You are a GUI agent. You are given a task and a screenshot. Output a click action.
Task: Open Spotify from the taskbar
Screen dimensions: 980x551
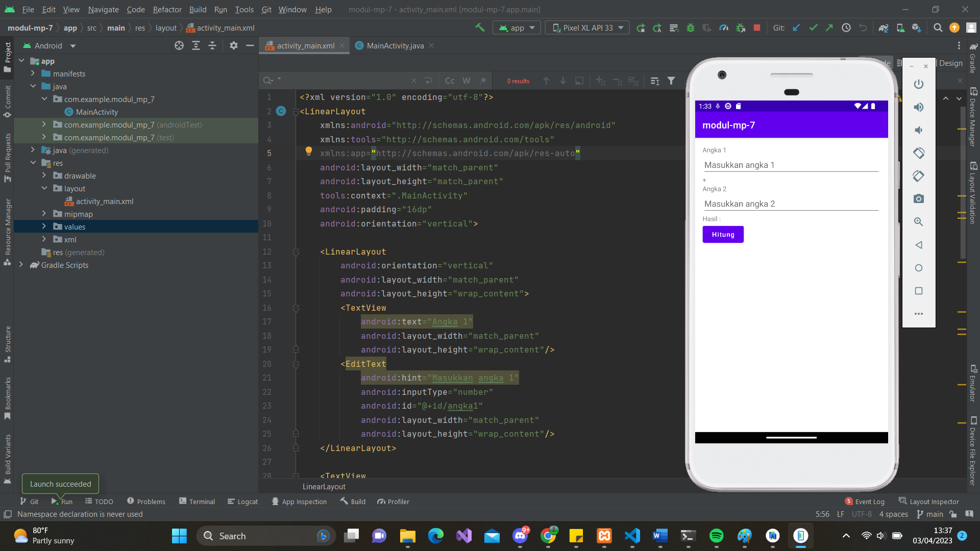click(716, 536)
